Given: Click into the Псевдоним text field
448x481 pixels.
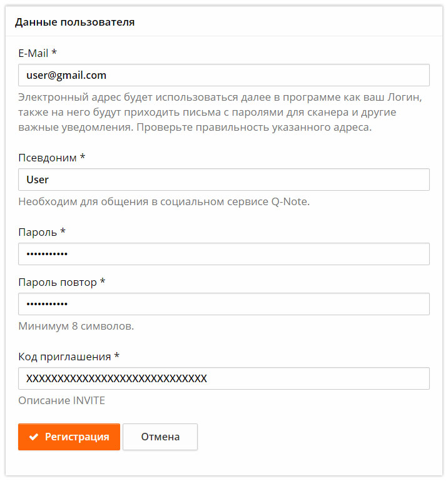Looking at the screenshot, I should (223, 180).
